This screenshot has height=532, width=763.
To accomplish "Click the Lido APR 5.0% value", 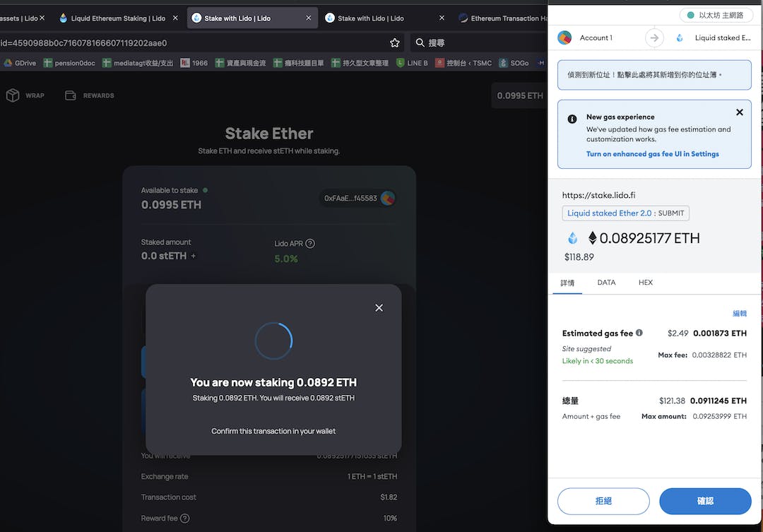I will point(286,259).
